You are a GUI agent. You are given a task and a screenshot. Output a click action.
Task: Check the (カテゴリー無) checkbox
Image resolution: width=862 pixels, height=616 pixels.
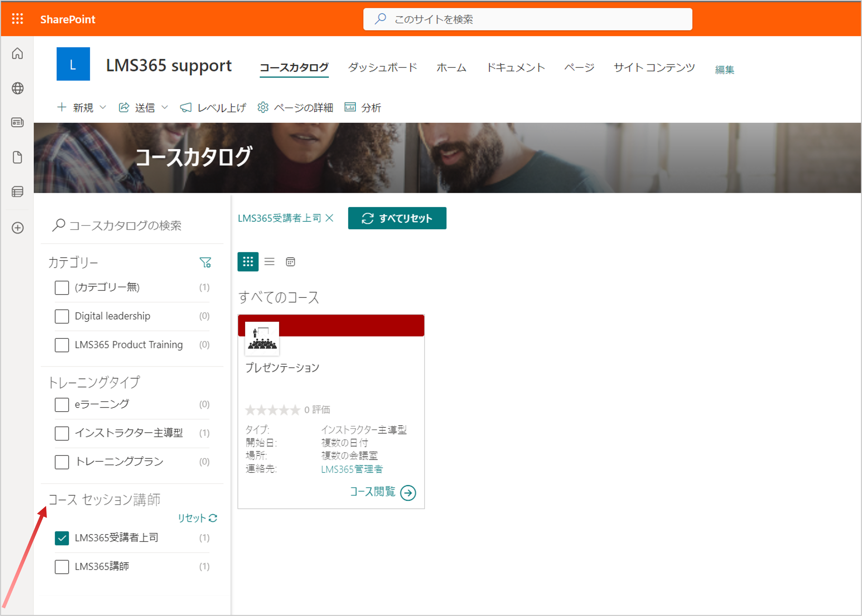pyautogui.click(x=62, y=288)
